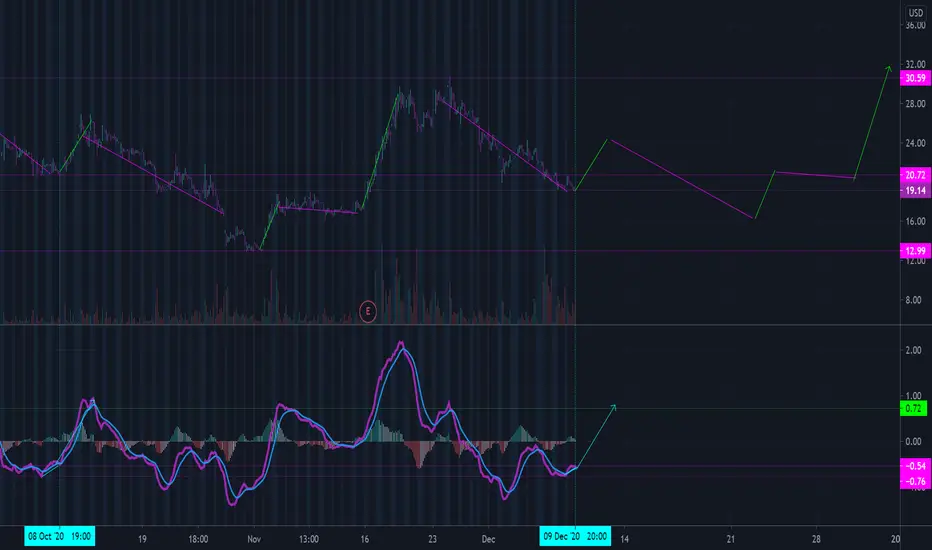Click the green 0.72 indicator label
This screenshot has height=550, width=932.
pos(914,408)
